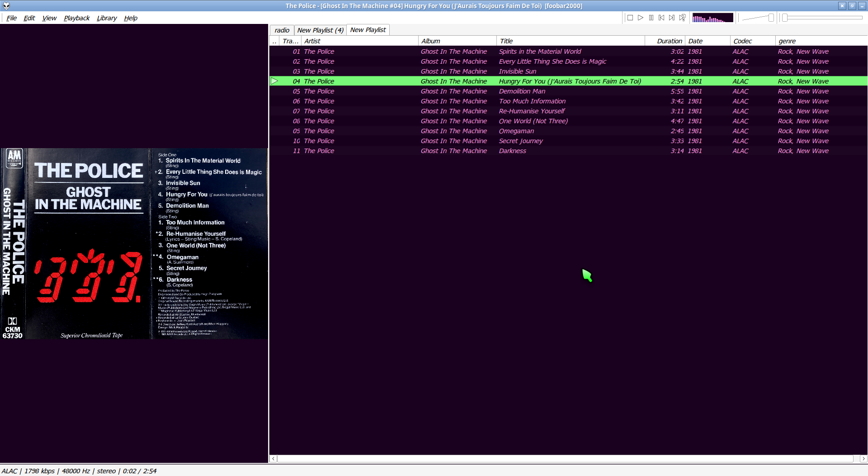Click the Rock, New Wave genre of Darkness row
Image resolution: width=868 pixels, height=476 pixels.
click(x=803, y=151)
